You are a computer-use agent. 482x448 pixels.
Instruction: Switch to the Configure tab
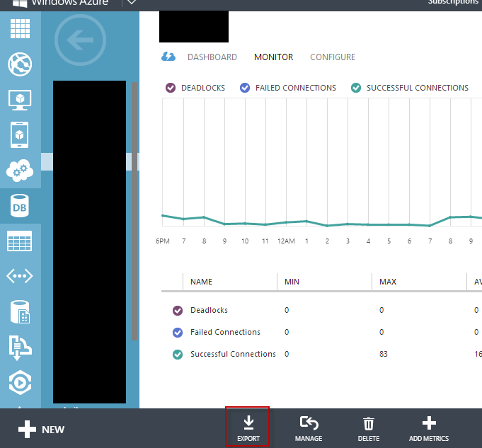point(333,57)
